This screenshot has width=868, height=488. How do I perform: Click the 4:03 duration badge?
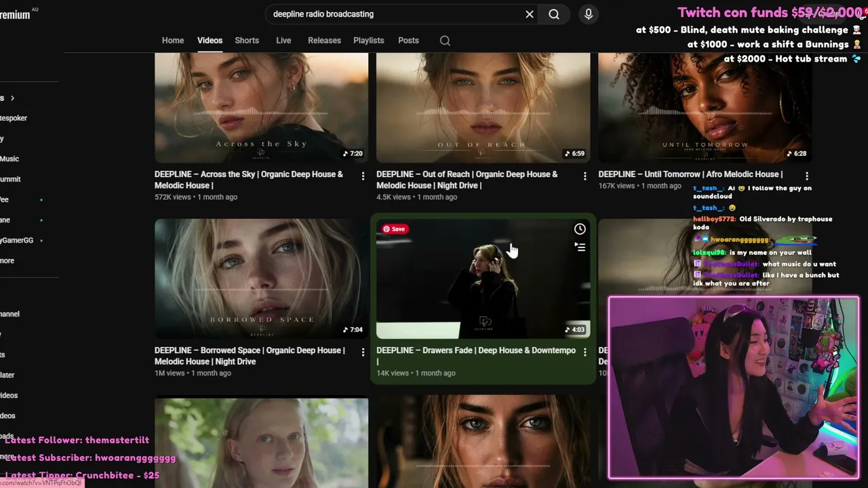pos(574,330)
